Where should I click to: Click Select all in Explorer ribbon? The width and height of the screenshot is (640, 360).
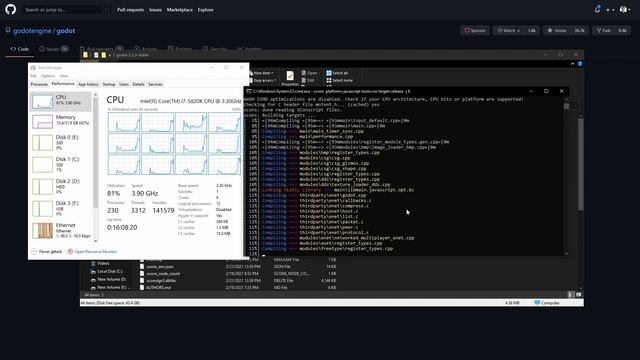pos(337,73)
